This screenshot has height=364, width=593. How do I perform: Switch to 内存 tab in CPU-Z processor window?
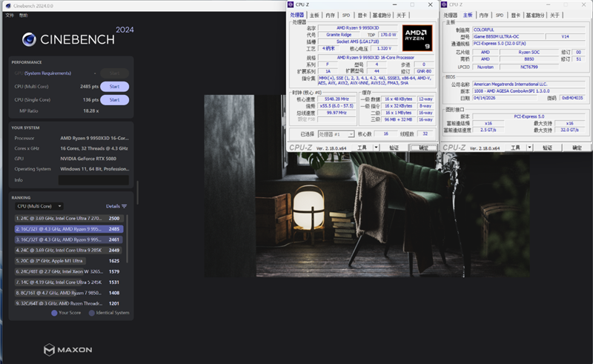click(331, 15)
